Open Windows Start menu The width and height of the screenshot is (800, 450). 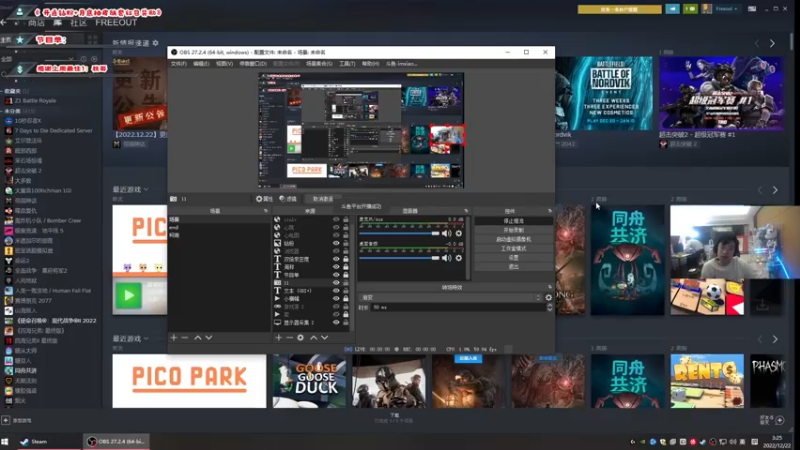point(5,441)
